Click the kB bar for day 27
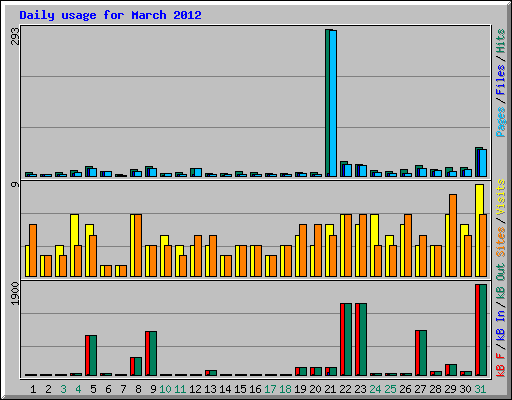The height and width of the screenshot is (400, 512). click(421, 353)
